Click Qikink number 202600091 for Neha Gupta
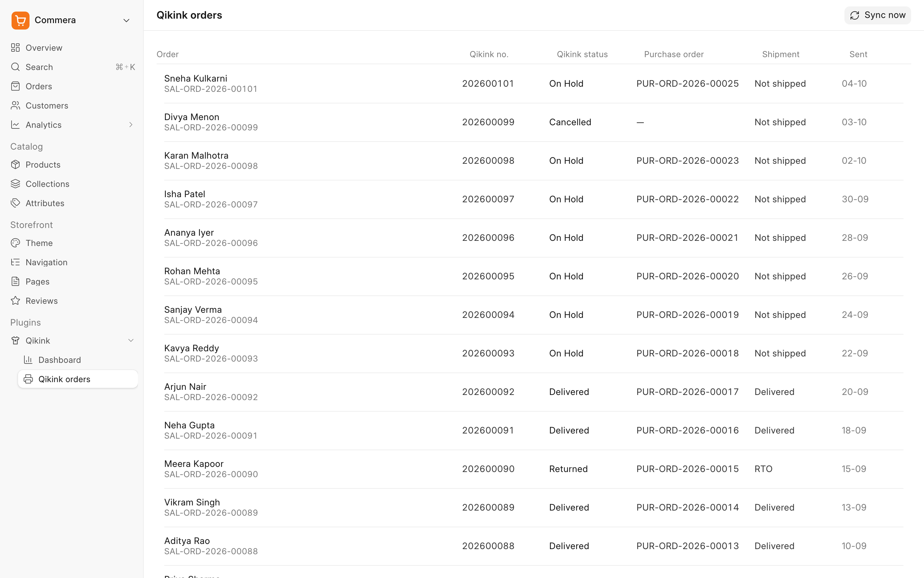 pyautogui.click(x=488, y=430)
